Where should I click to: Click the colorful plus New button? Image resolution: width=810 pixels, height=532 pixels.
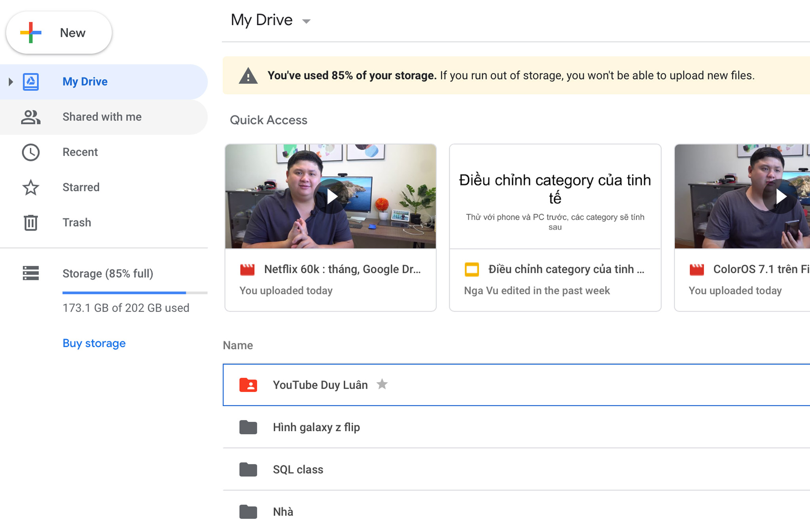point(59,33)
